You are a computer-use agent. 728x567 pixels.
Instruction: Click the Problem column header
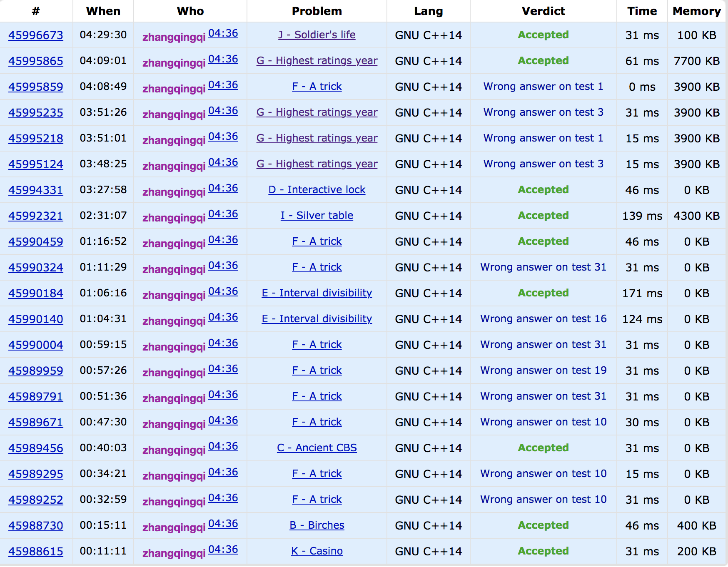317,11
